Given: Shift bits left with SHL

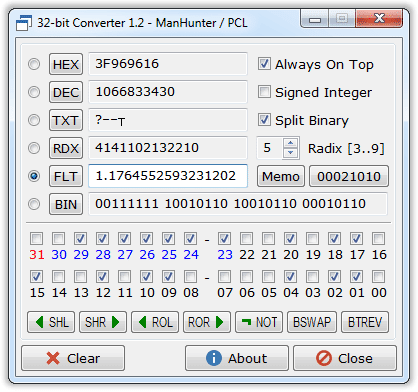Looking at the screenshot, I should pos(51,322).
